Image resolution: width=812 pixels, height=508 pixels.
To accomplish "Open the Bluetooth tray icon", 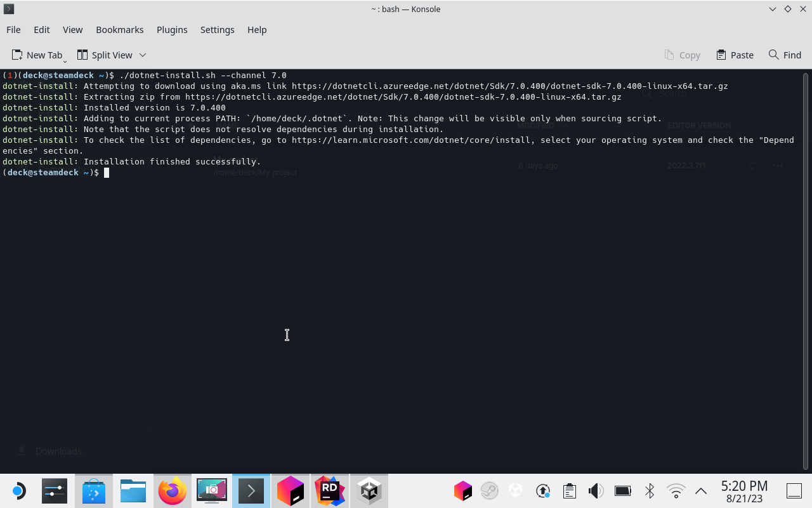I will pyautogui.click(x=649, y=491).
